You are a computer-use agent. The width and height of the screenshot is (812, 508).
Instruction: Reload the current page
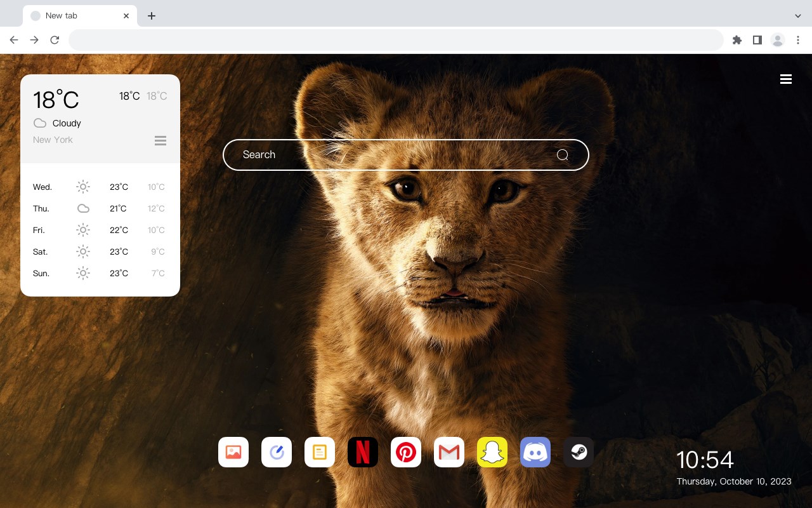click(55, 40)
